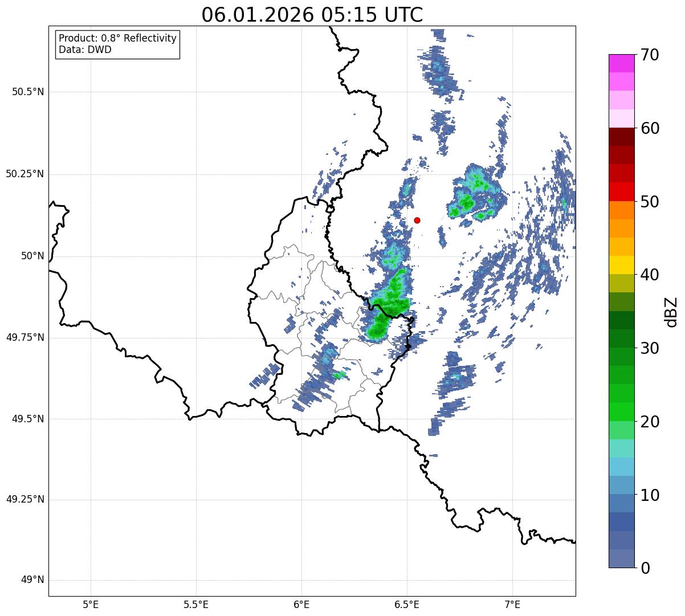Click the colorbar tick value 0
The image size is (685, 616).
pyautogui.click(x=645, y=568)
